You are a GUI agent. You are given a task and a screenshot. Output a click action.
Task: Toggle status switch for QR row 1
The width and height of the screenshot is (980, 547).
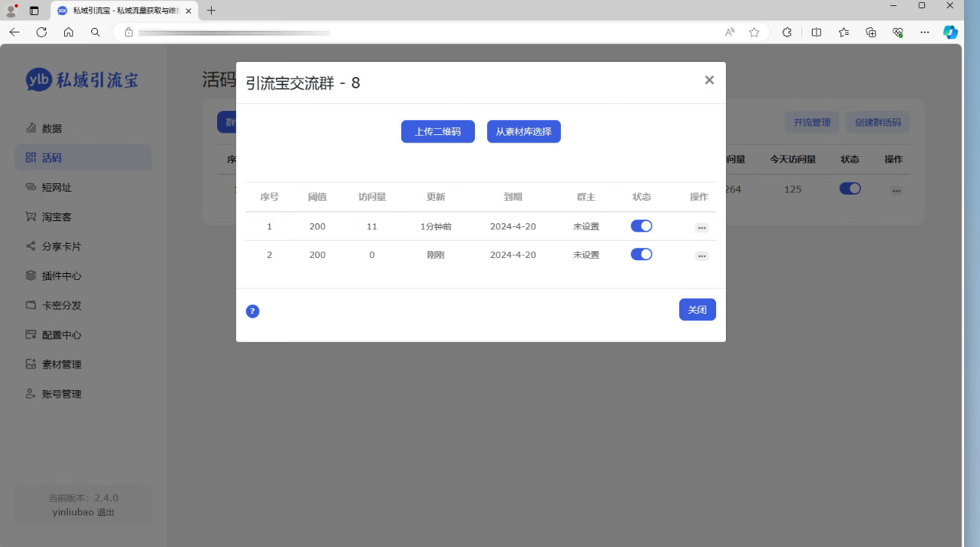pyautogui.click(x=641, y=226)
